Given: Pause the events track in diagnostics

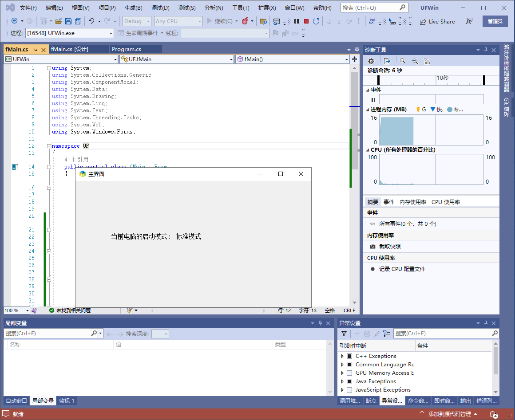Looking at the screenshot, I should [x=373, y=100].
